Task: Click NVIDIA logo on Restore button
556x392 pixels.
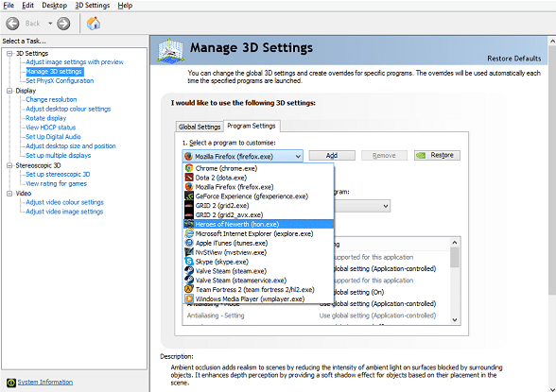Action: [x=421, y=156]
